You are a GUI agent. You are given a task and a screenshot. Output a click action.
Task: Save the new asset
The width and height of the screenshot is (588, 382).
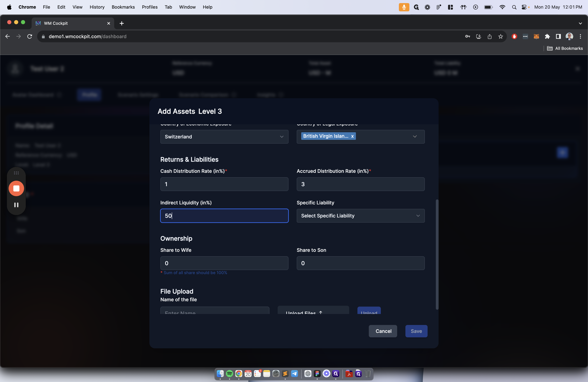pos(416,331)
